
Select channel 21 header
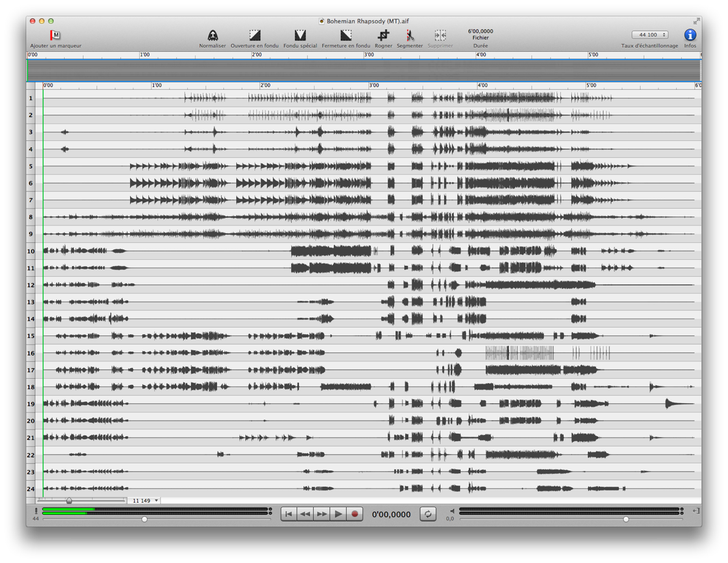(x=31, y=438)
